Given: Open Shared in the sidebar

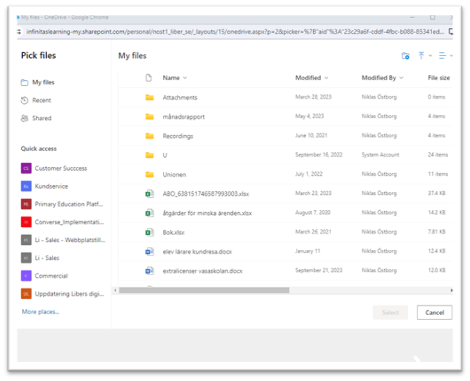Looking at the screenshot, I should pyautogui.click(x=36, y=118).
